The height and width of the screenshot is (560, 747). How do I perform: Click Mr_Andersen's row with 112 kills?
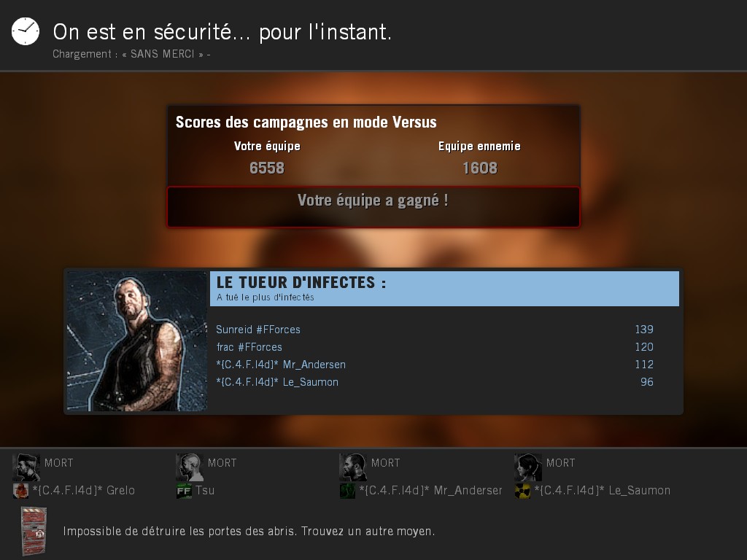[435, 365]
